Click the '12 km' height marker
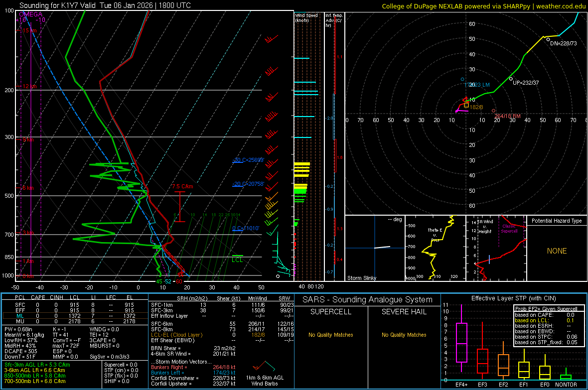 (x=29, y=86)
